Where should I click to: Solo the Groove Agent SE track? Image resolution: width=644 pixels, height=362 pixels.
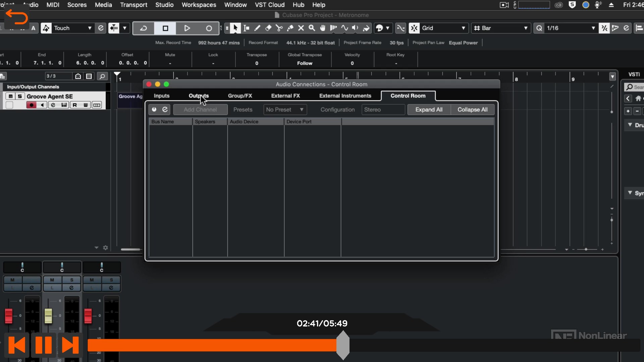[x=20, y=96]
